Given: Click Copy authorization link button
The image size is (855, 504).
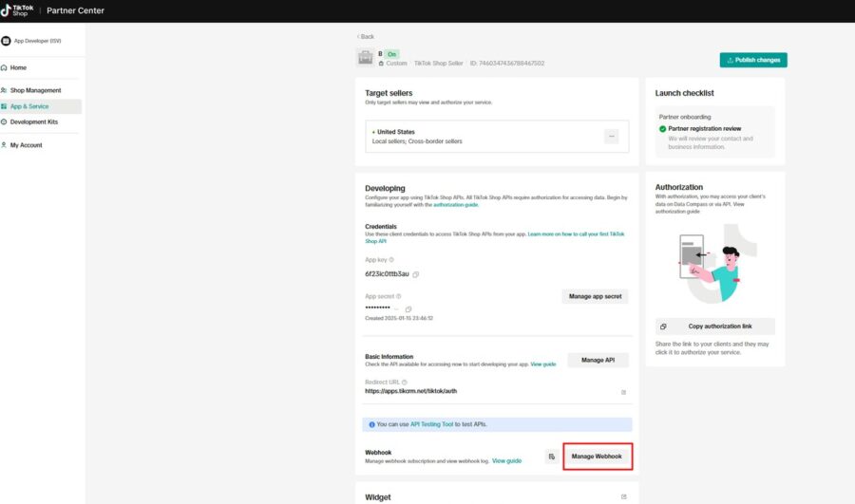Looking at the screenshot, I should (x=714, y=327).
